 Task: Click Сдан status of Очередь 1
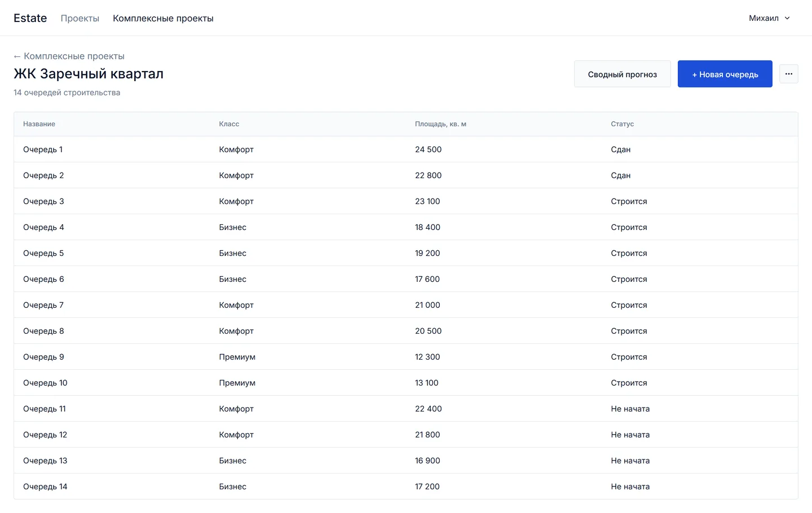point(620,149)
